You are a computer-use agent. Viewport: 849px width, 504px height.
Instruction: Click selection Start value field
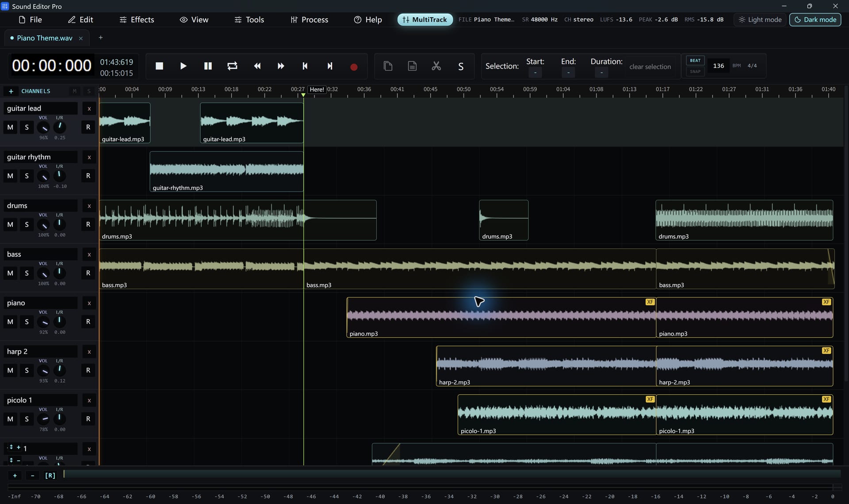[535, 73]
